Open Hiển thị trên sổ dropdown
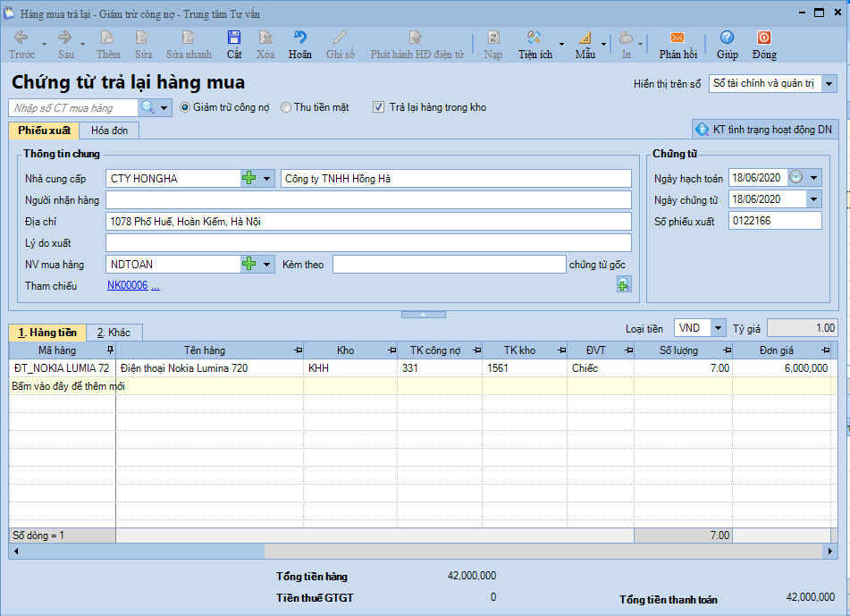This screenshot has height=616, width=850. [829, 83]
